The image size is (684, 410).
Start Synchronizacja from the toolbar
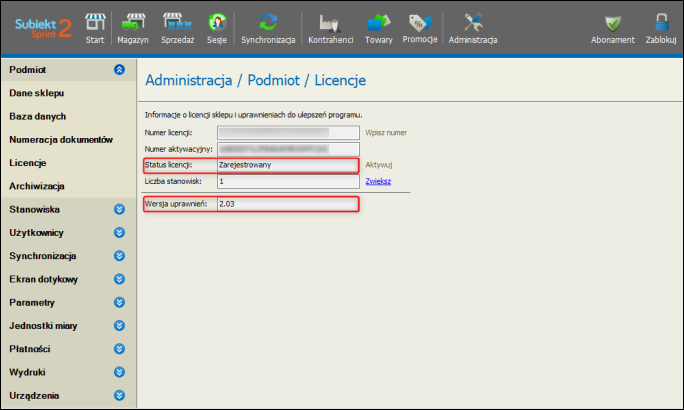point(267,26)
